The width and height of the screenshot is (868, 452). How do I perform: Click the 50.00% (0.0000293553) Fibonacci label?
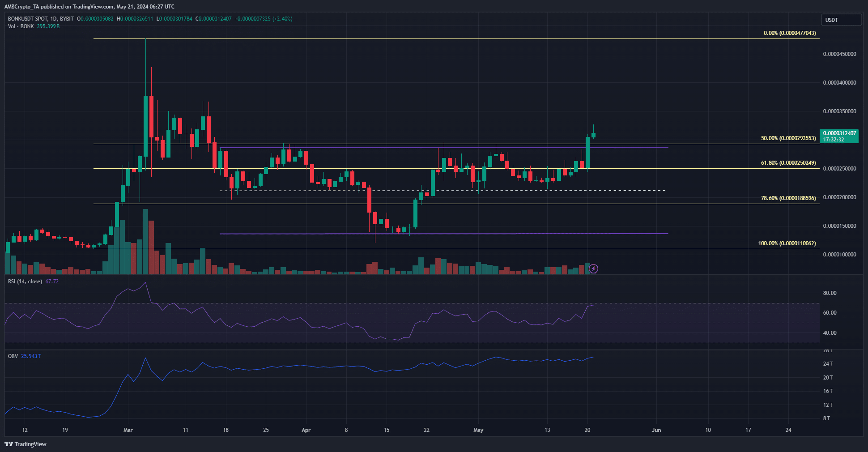(788, 138)
